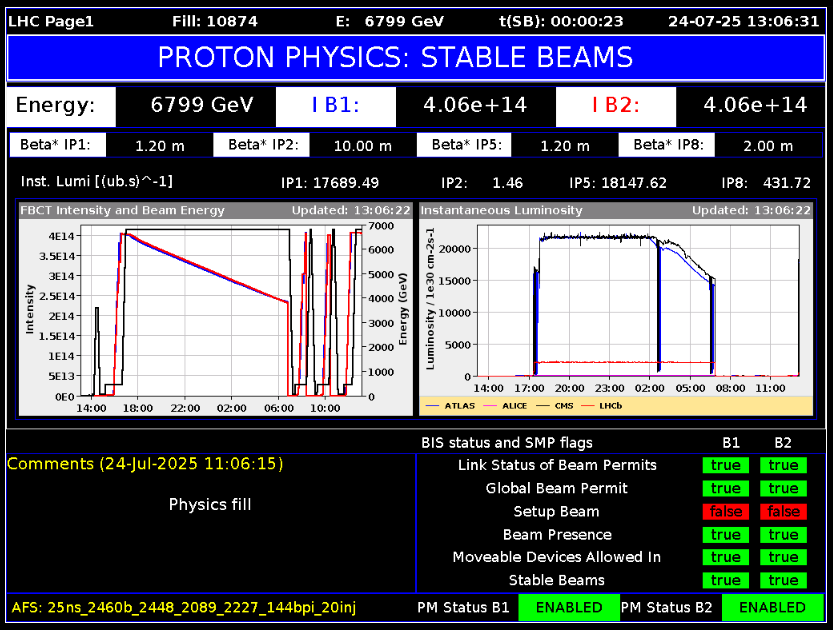This screenshot has height=630, width=833.
Task: Click the B2 Beam Presence true indicator
Action: 783,534
